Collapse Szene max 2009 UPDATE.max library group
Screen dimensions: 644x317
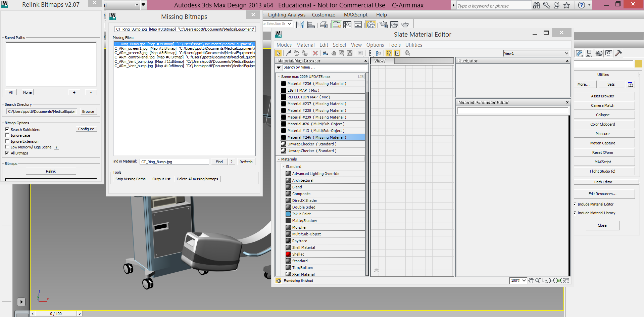[279, 77]
